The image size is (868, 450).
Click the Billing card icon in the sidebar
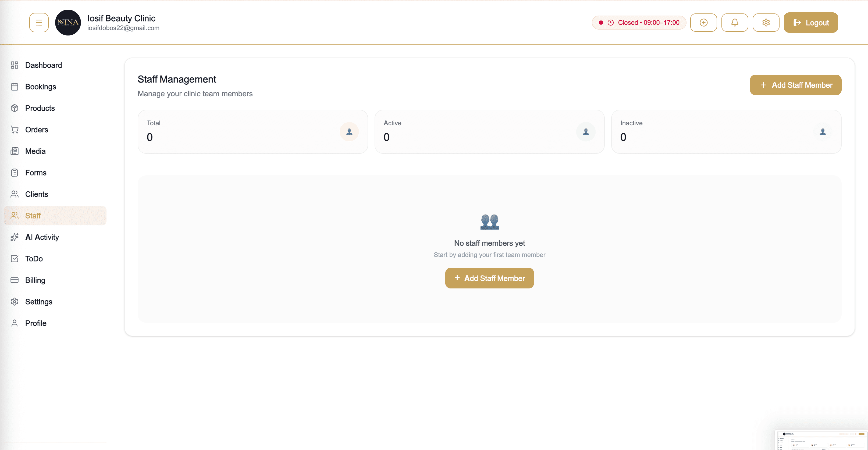15,280
